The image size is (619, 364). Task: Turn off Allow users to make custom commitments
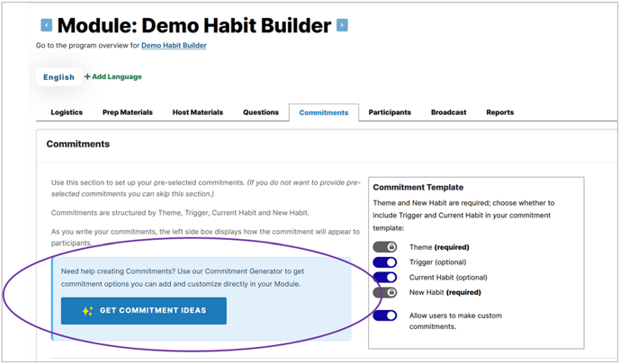pyautogui.click(x=385, y=315)
